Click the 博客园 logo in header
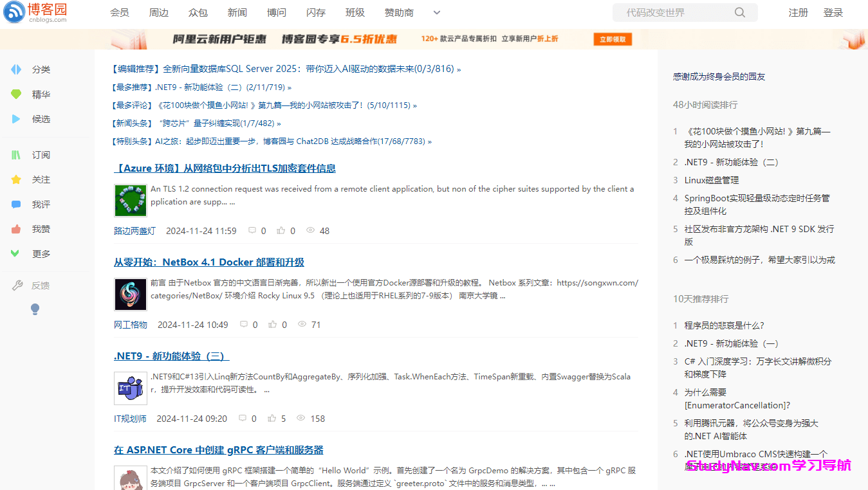868x490 pixels. click(35, 12)
